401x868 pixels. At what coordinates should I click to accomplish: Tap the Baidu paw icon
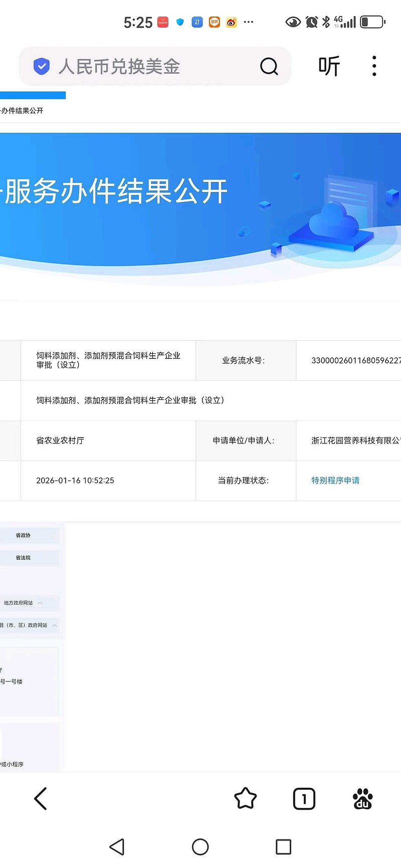362,798
